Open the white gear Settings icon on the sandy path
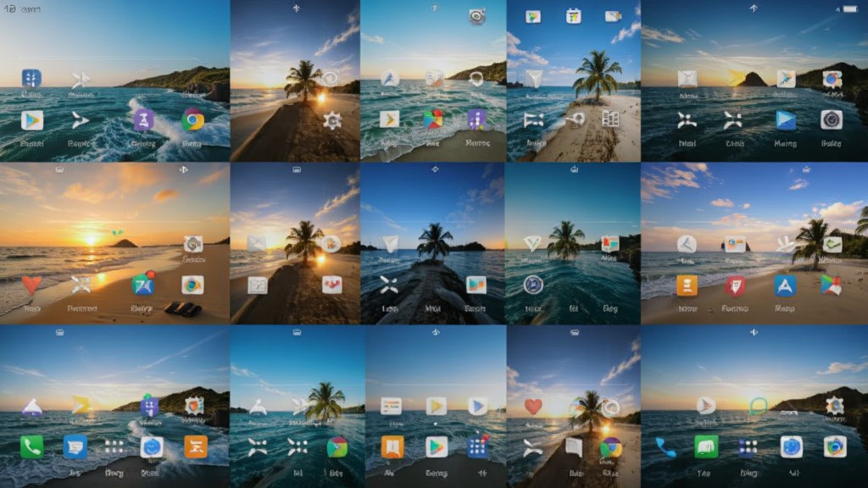Viewport: 868px width, 488px height. click(332, 120)
